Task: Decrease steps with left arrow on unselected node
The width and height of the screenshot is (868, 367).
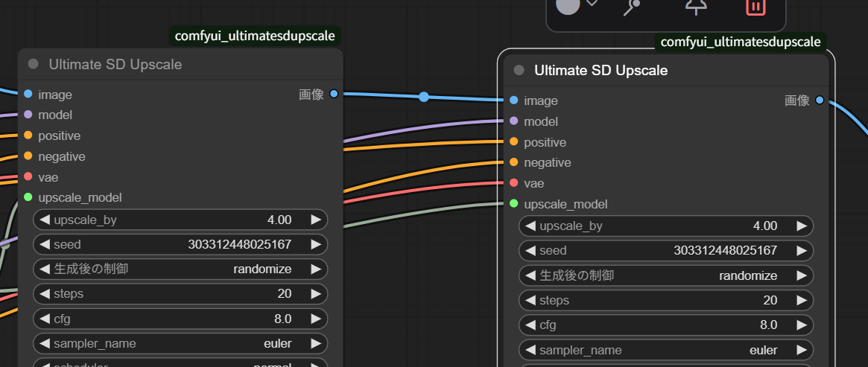Action: [x=45, y=293]
